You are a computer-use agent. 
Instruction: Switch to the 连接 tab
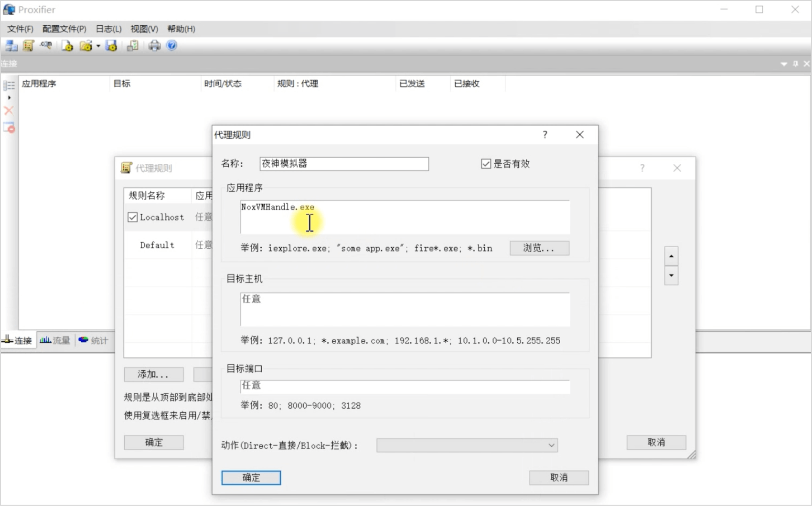click(18, 340)
